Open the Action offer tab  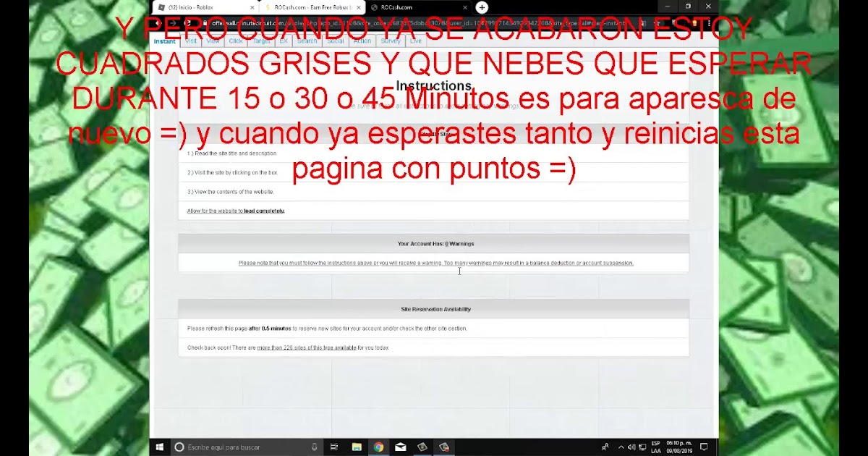[362, 41]
